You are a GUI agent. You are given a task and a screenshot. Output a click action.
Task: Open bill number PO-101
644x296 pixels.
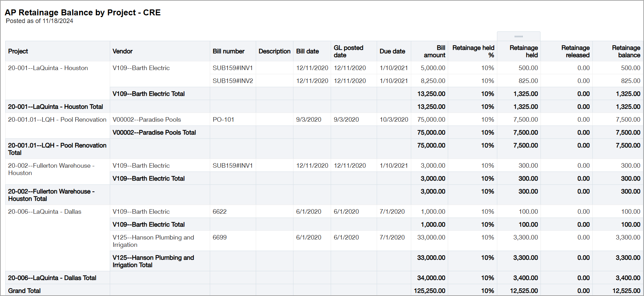click(223, 120)
